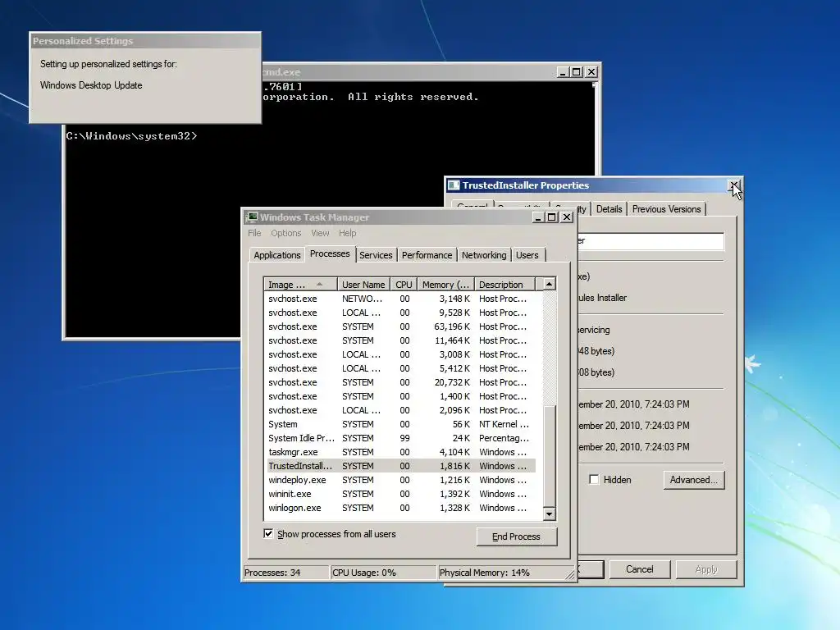Click the End Process button

click(x=517, y=536)
